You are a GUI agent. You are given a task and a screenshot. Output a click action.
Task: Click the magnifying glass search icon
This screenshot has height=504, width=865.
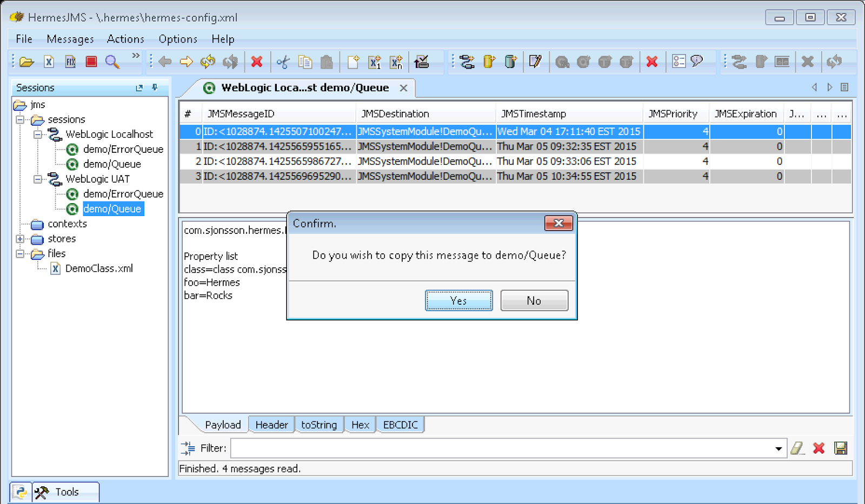(x=112, y=62)
